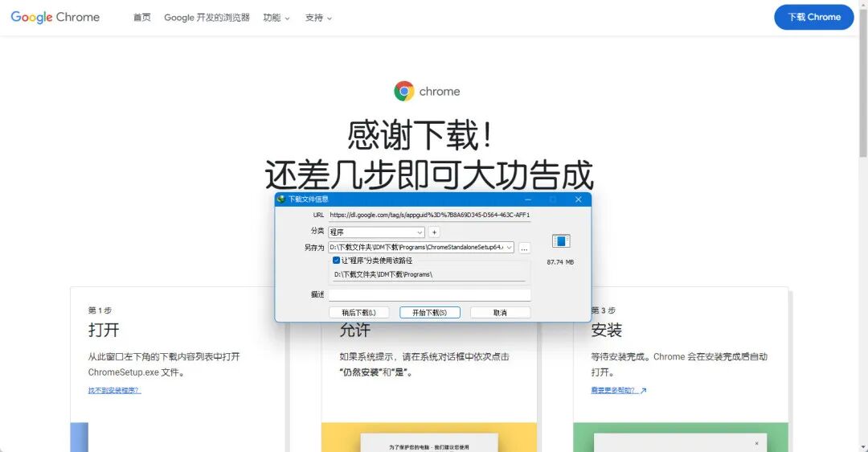
Task: Click the external link arrow beside 需要更多帮助
Action: (x=643, y=391)
